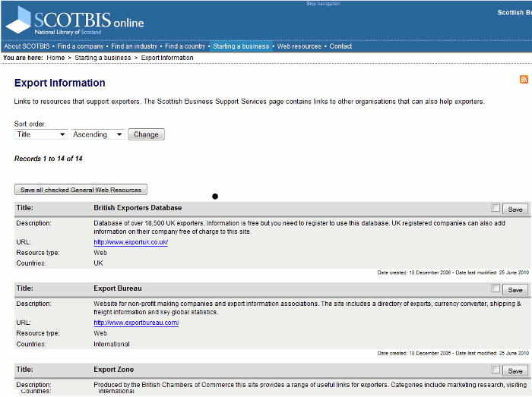The image size is (532, 397).
Task: Go to Find an industry
Action: point(134,46)
